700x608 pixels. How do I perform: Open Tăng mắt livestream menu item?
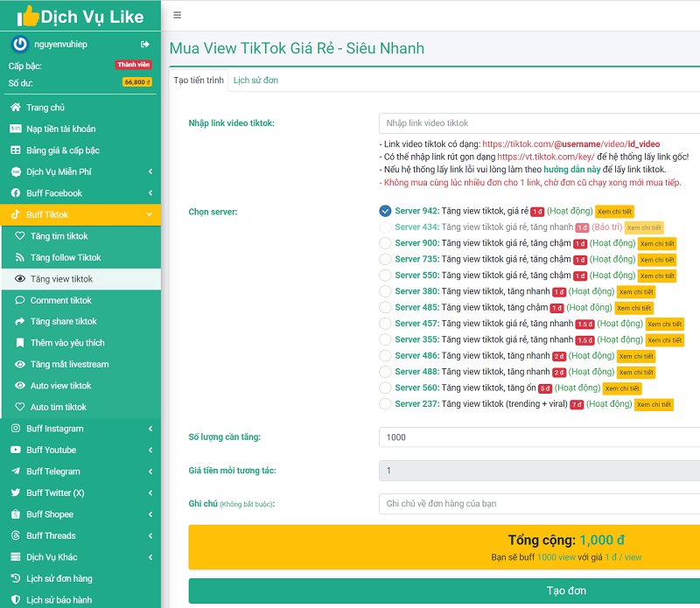click(68, 364)
